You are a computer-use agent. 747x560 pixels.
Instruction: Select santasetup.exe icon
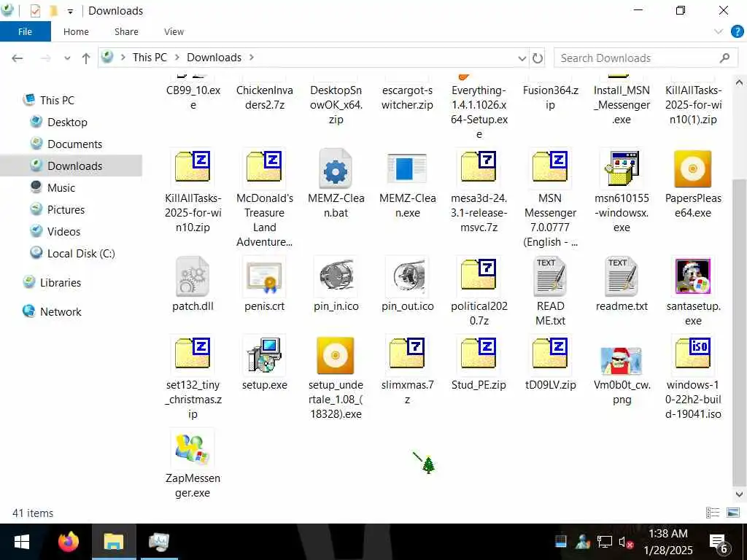click(x=693, y=276)
